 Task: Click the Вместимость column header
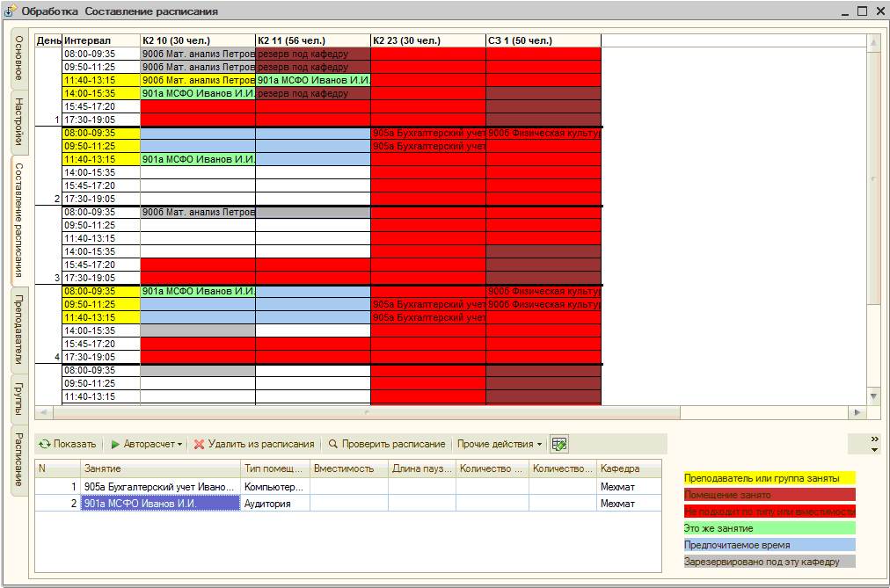click(349, 468)
